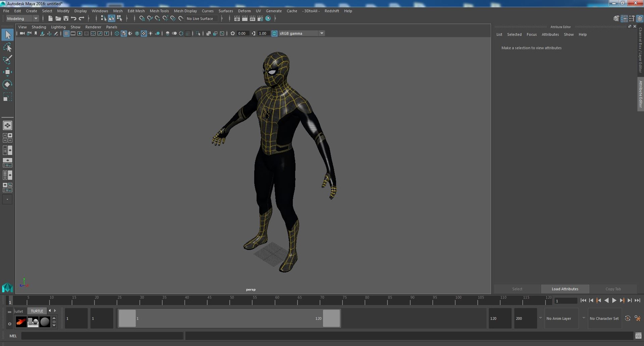Click the range slider left handle

point(127,318)
